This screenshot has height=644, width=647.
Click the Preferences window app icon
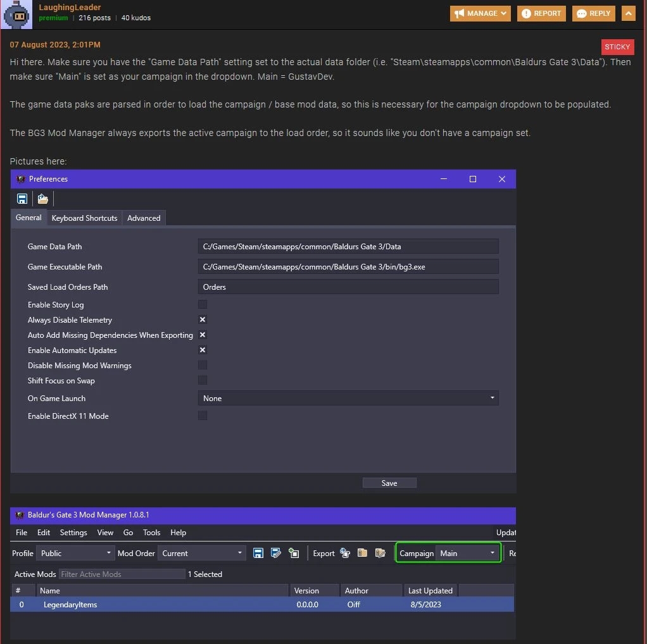21,179
